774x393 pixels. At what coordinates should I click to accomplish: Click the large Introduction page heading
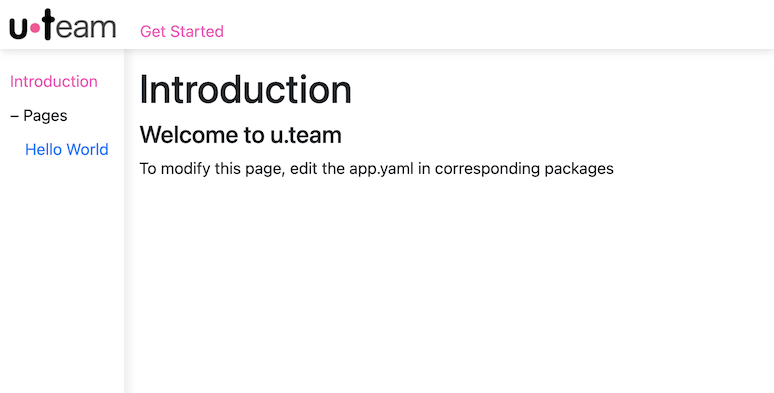(246, 90)
